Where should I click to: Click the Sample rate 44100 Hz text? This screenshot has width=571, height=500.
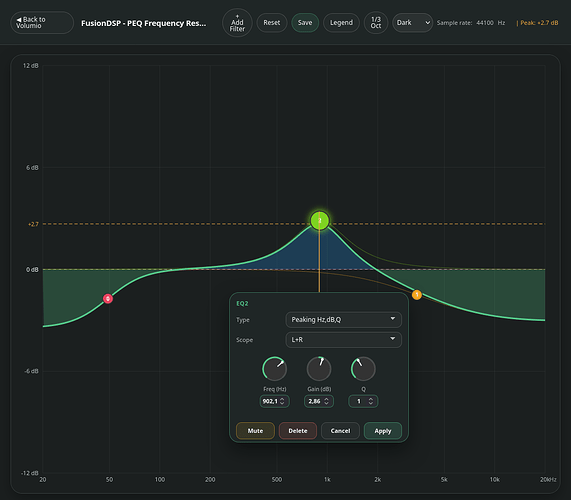(471, 23)
